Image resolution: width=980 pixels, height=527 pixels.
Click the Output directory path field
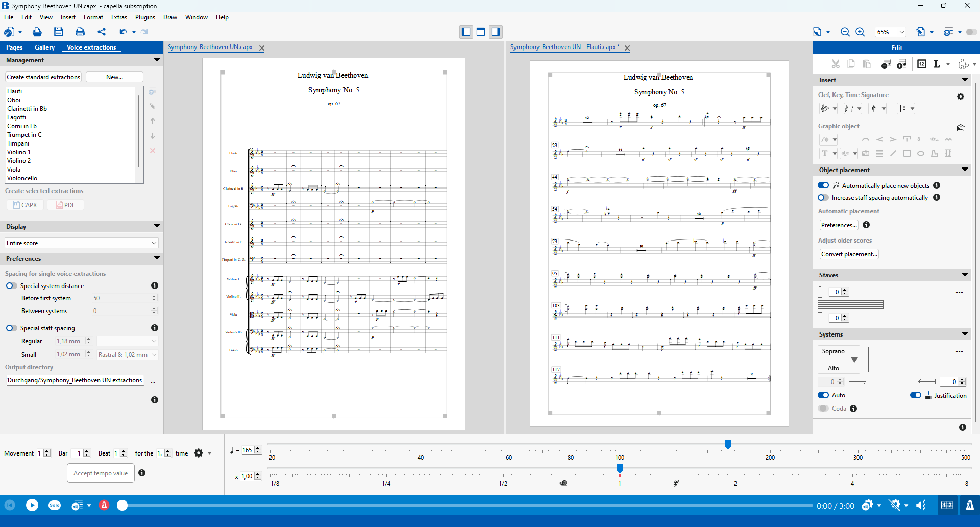click(x=75, y=380)
